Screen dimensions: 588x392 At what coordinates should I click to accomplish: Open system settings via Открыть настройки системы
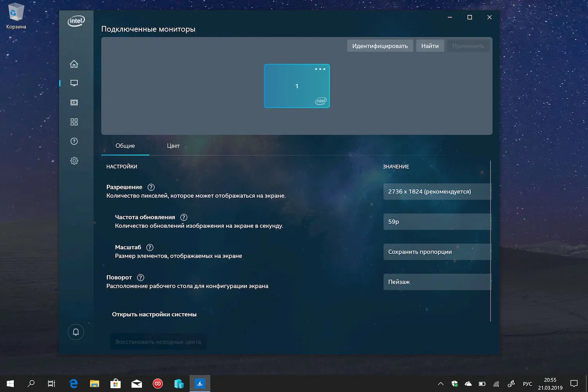[154, 314]
